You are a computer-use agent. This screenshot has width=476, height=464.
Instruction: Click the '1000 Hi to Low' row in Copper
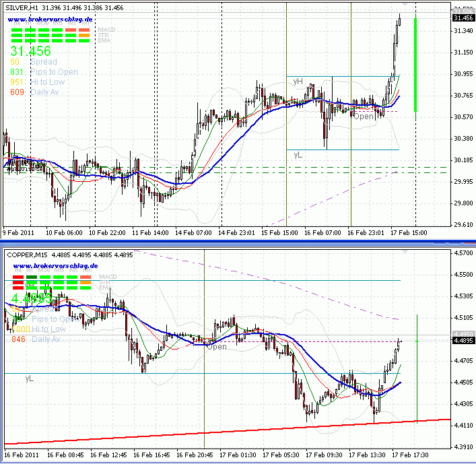click(x=39, y=329)
